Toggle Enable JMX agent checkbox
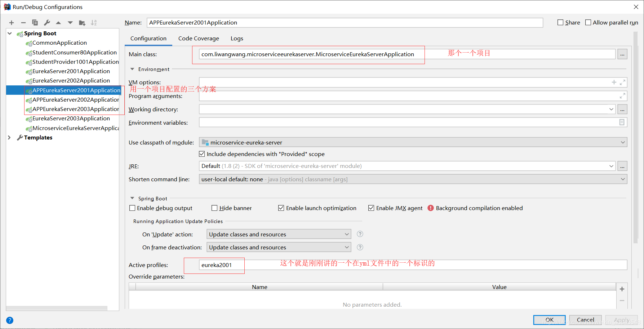Image resolution: width=644 pixels, height=329 pixels. click(371, 208)
